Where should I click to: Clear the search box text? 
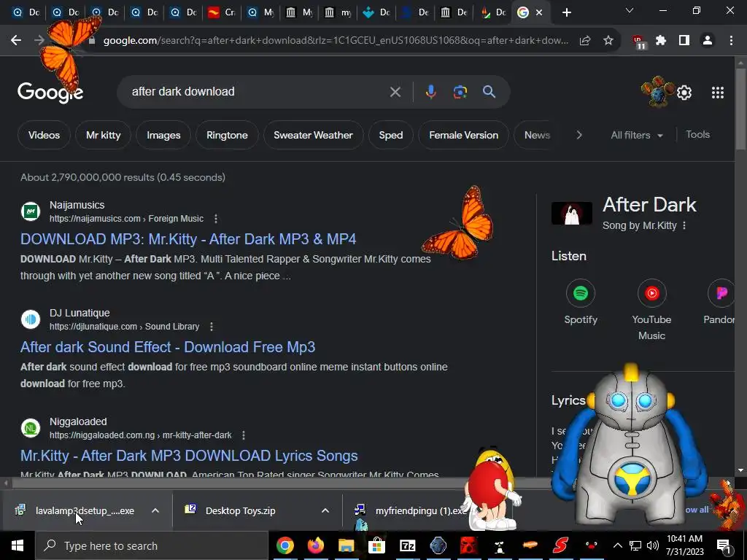point(395,92)
